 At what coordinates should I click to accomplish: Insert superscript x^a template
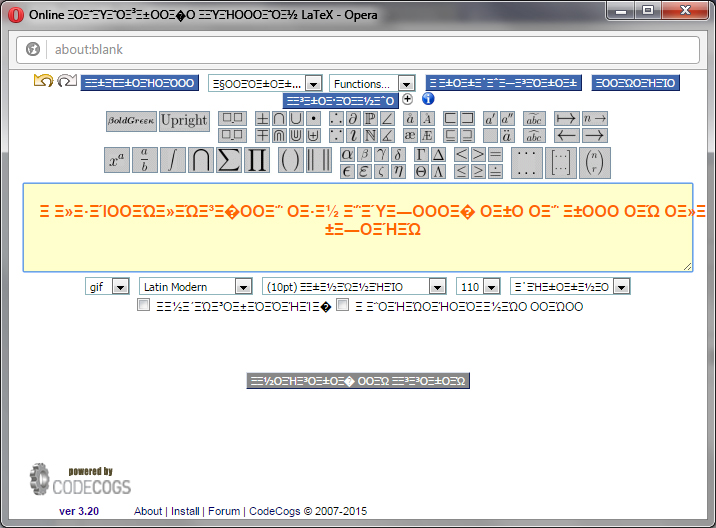(x=117, y=160)
